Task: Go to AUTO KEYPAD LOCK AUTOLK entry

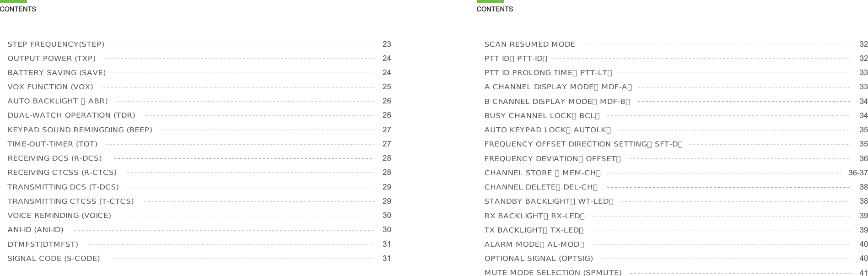Action: click(548, 130)
